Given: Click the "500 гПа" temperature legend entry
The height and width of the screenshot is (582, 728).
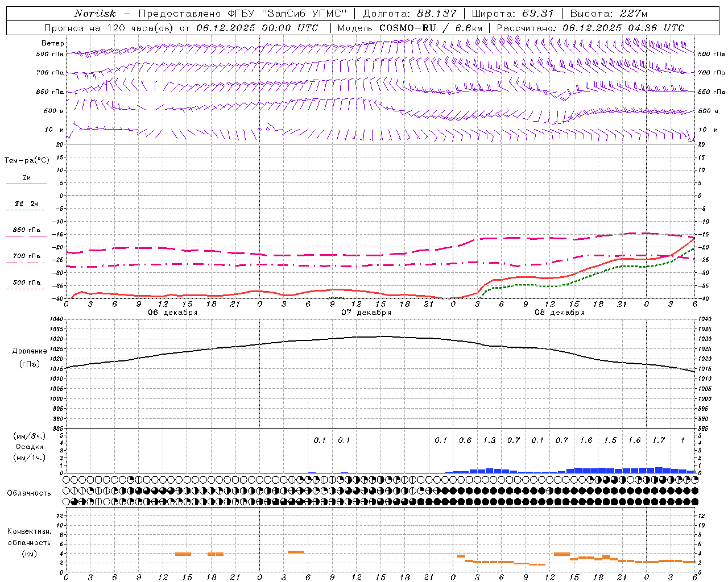Looking at the screenshot, I should point(27,282).
